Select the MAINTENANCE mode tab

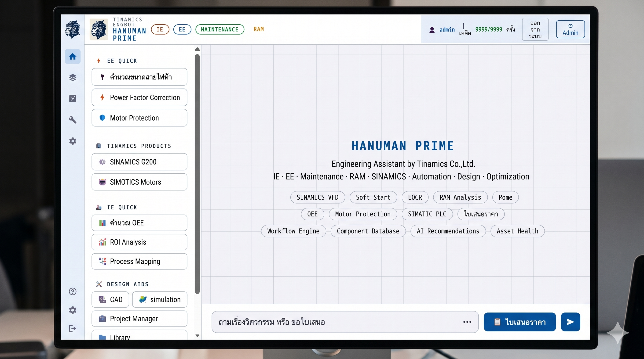[x=220, y=29]
